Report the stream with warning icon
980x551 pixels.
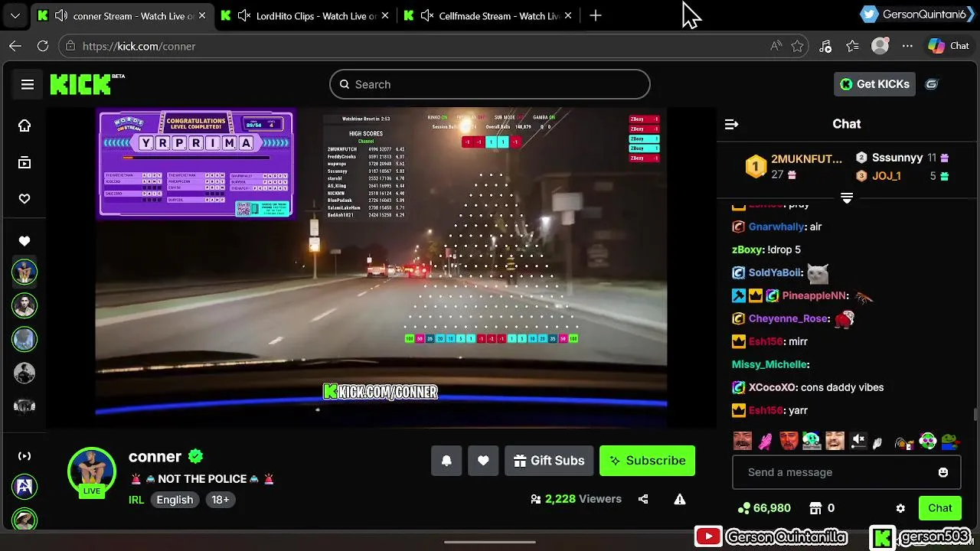pos(679,499)
